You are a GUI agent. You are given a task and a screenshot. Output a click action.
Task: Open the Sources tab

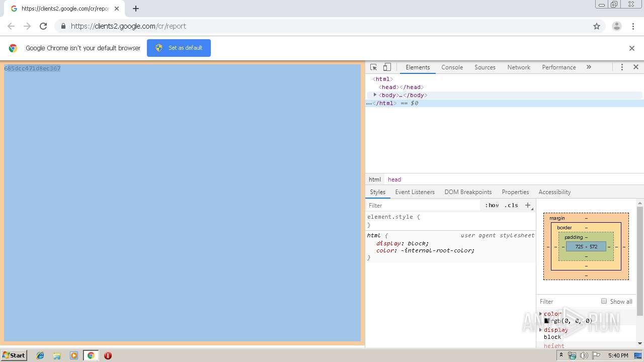485,67
